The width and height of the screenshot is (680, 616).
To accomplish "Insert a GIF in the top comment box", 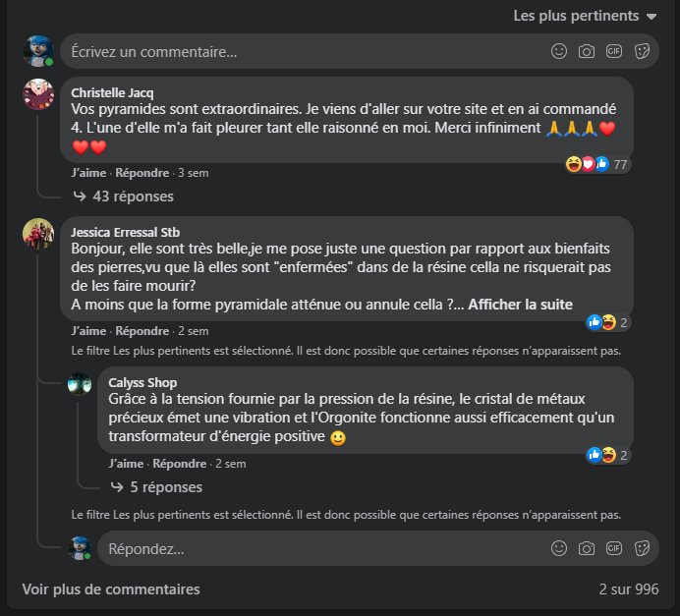I will click(614, 52).
